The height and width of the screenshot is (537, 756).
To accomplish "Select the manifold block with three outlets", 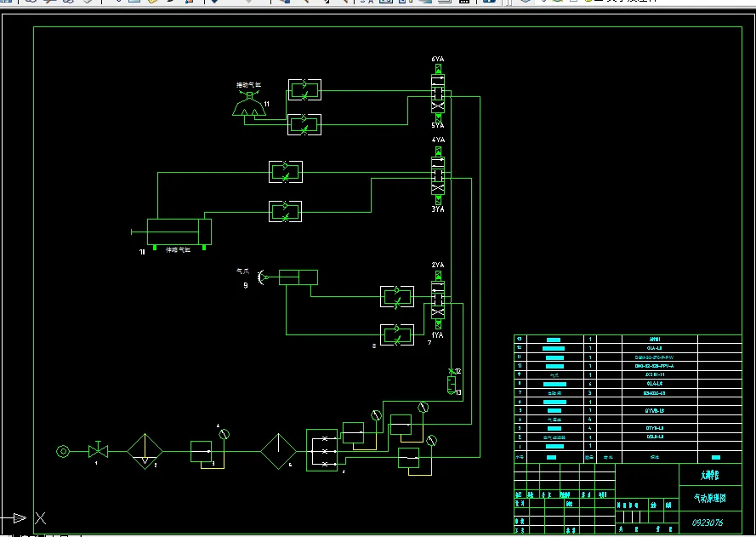I will 322,450.
